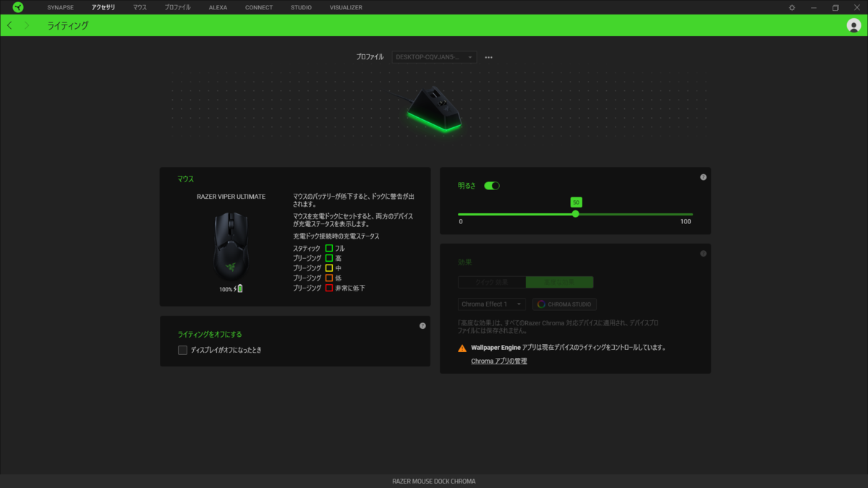868x488 pixels.
Task: Go back with the left arrow
Action: (9, 25)
